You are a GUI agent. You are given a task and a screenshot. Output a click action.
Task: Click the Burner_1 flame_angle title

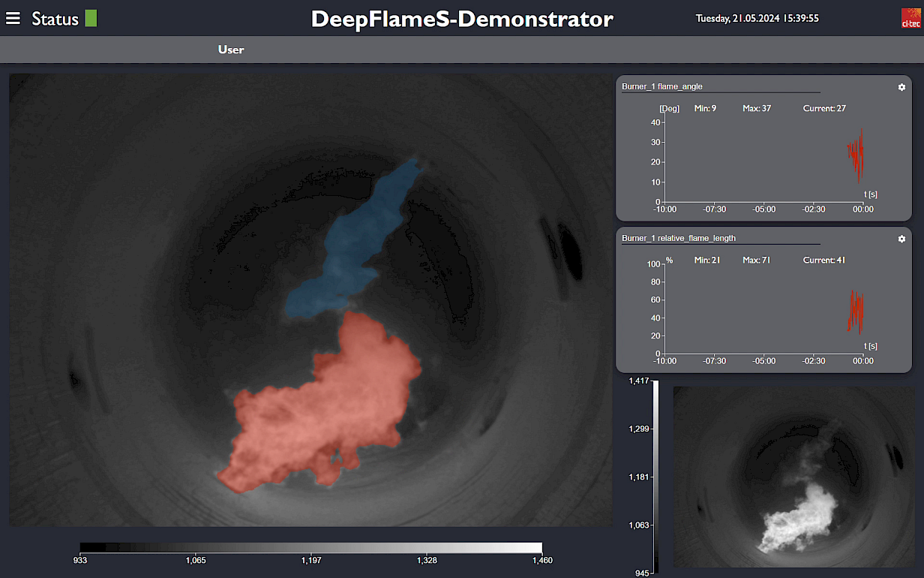(662, 86)
